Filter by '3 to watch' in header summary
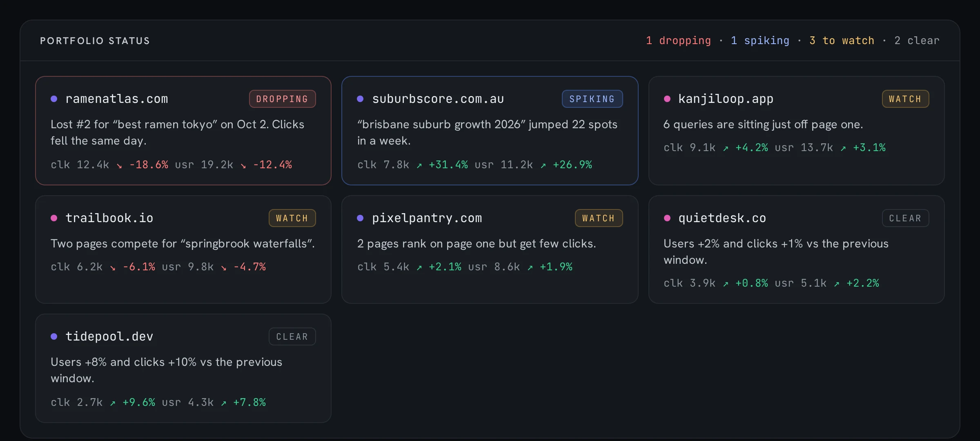The image size is (980, 441). pos(842,40)
